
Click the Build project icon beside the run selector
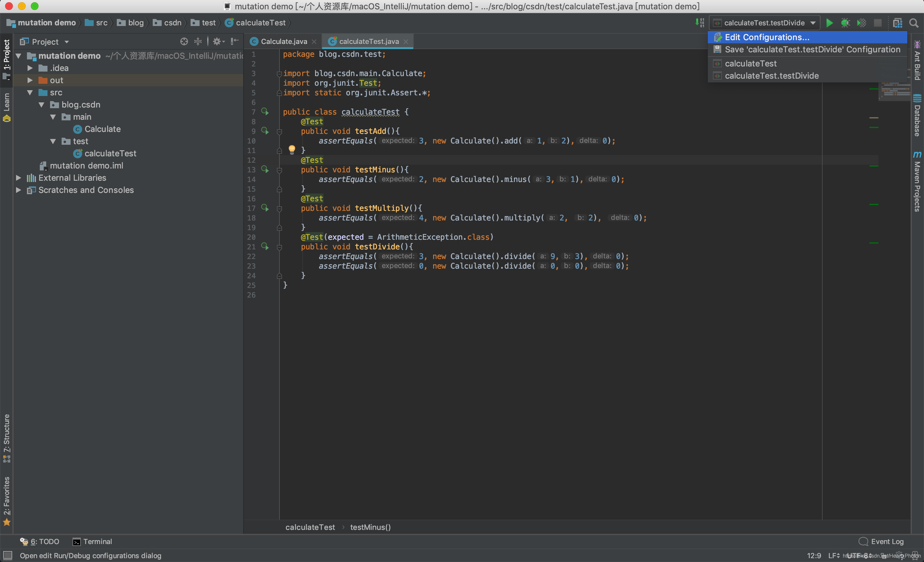tap(700, 23)
